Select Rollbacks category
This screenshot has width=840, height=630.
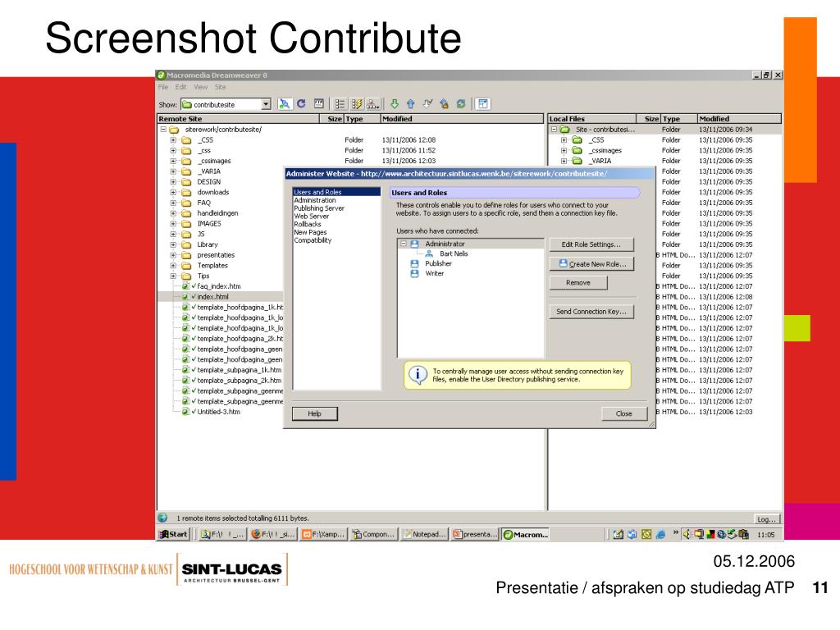[308, 224]
